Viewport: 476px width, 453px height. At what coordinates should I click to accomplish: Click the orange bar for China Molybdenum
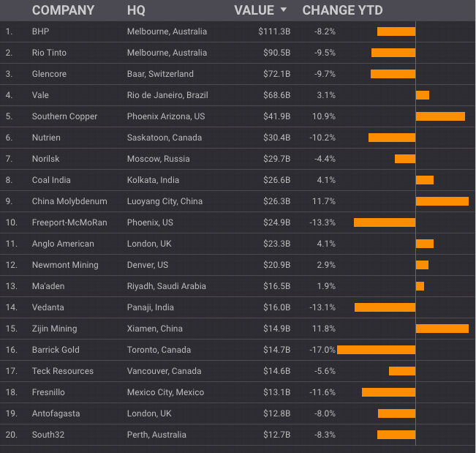click(x=442, y=201)
